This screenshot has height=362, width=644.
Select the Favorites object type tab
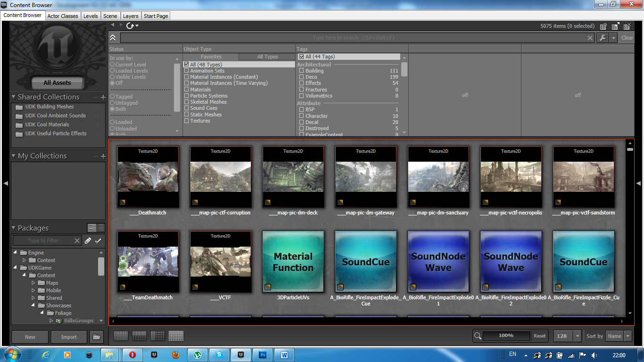point(211,57)
